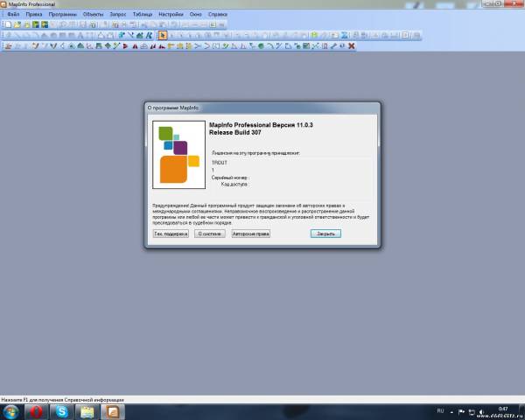Click the Тех. поддержка button
The image size is (525, 420).
click(171, 234)
